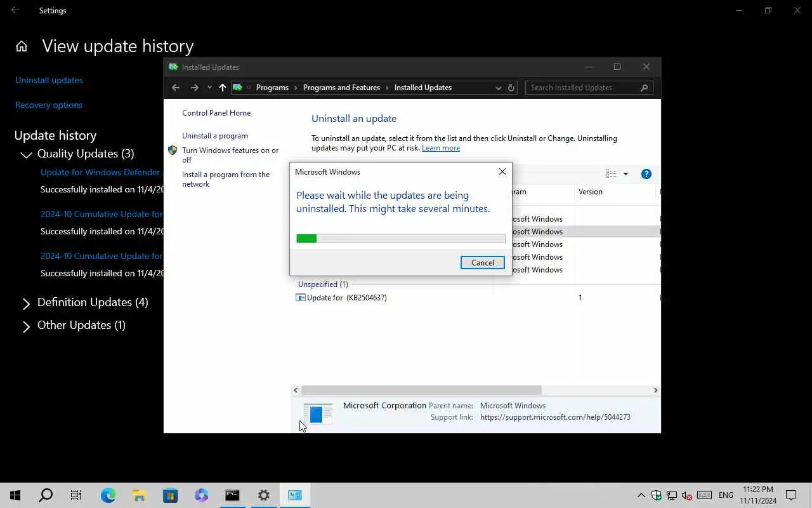Open network tray icon

pyautogui.click(x=672, y=495)
